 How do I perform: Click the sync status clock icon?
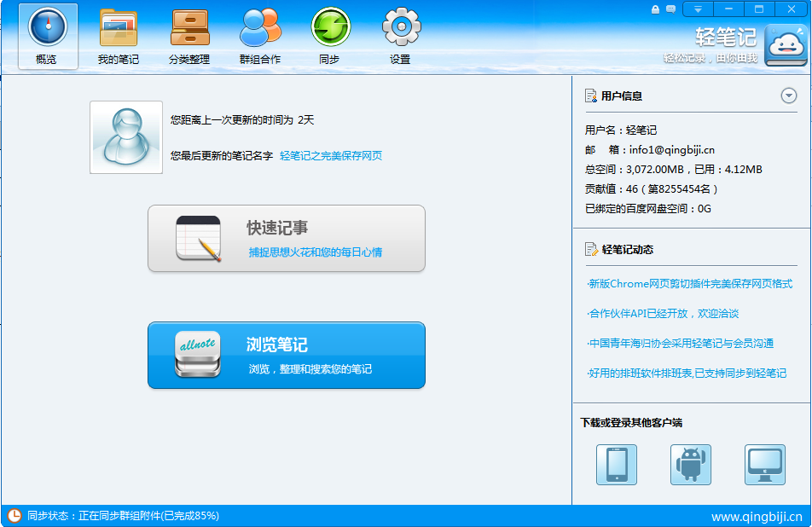tap(14, 516)
